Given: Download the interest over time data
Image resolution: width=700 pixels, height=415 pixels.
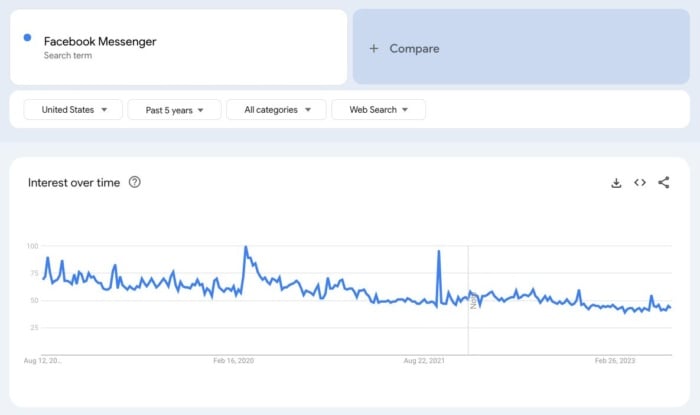Looking at the screenshot, I should pyautogui.click(x=616, y=183).
